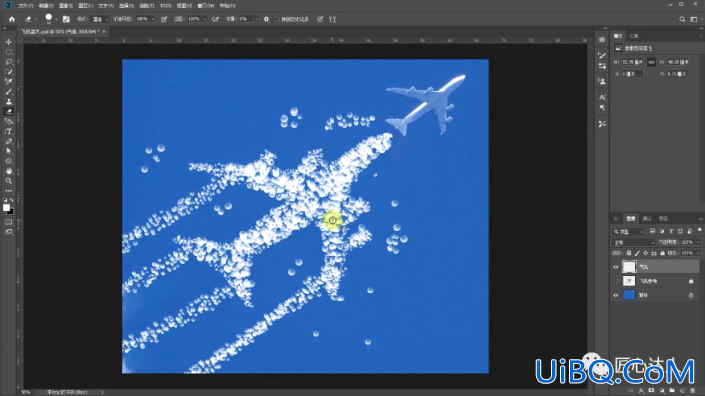Open the layer blend mode dropdown

coord(634,242)
